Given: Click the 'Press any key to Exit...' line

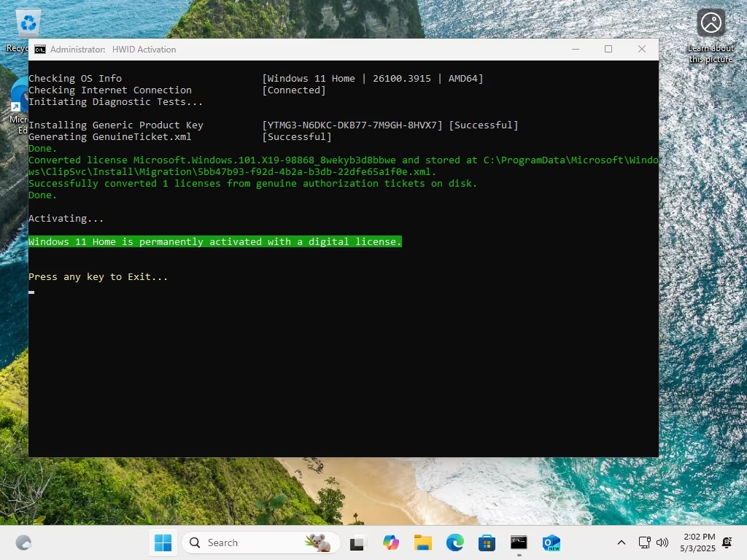Looking at the screenshot, I should click(x=98, y=276).
